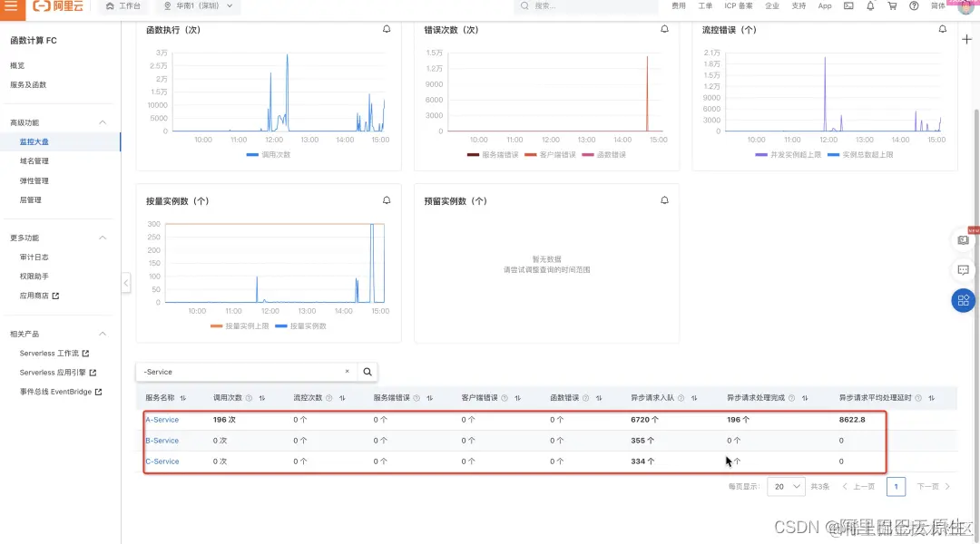
Task: Open the shopping cart icon
Action: (892, 5)
